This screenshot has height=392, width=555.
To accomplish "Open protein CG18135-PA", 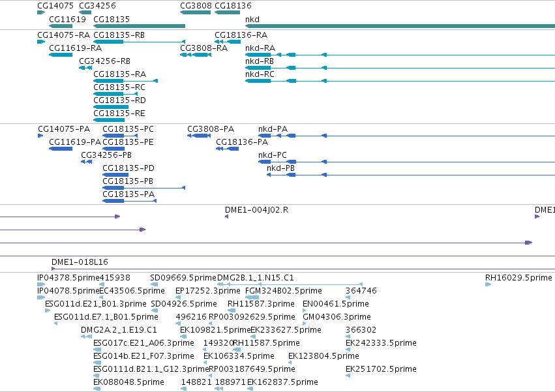I will 130,201.
